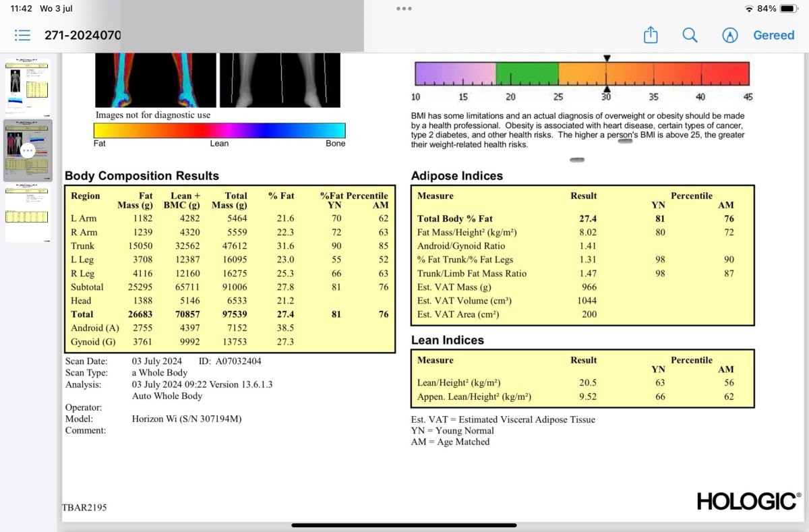The image size is (809, 532).
Task: Tap the Wi-Fi status icon
Action: (748, 9)
